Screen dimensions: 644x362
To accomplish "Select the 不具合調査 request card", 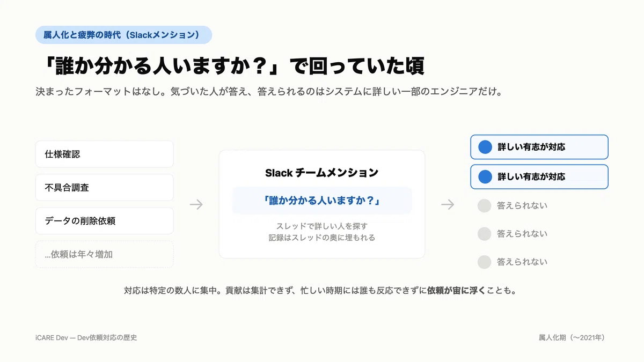I will point(105,188).
